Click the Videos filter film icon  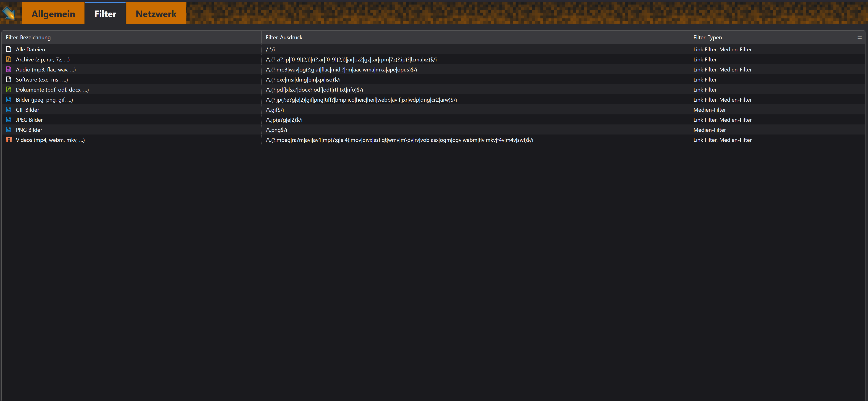(9, 140)
